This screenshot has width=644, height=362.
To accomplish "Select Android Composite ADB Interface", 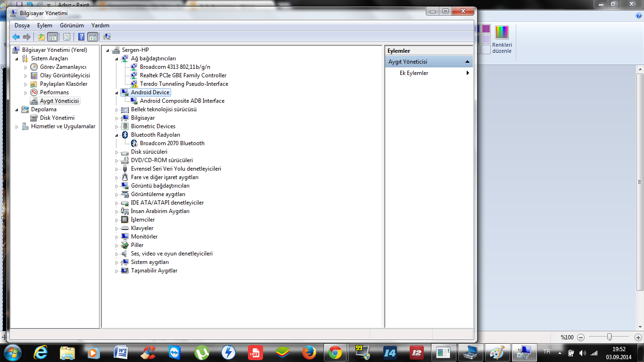I will tap(182, 101).
